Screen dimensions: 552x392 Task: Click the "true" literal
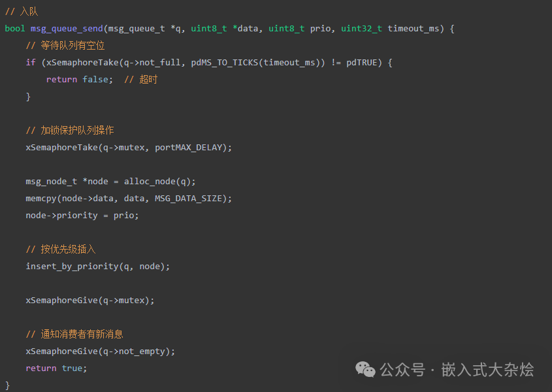(72, 368)
